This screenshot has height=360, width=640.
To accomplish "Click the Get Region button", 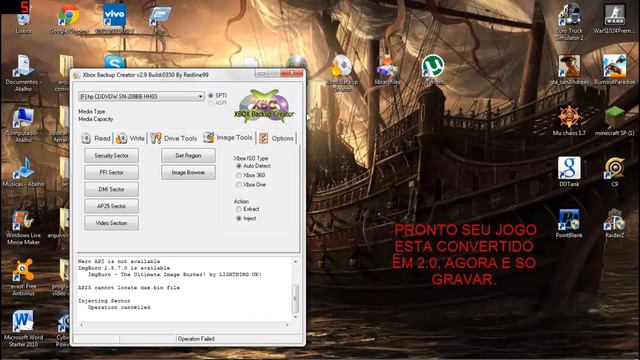I will 188,156.
